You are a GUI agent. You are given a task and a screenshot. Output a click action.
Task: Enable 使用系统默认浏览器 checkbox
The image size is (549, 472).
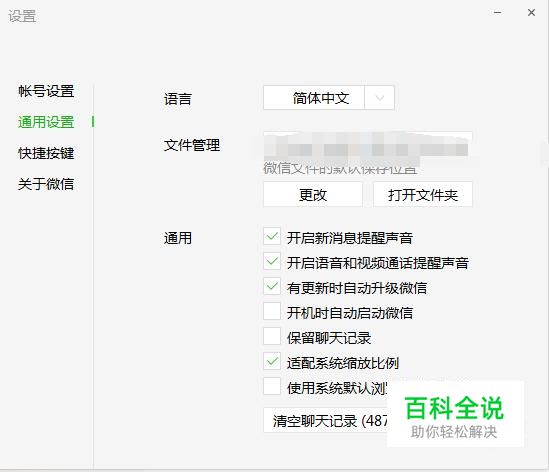(272, 387)
